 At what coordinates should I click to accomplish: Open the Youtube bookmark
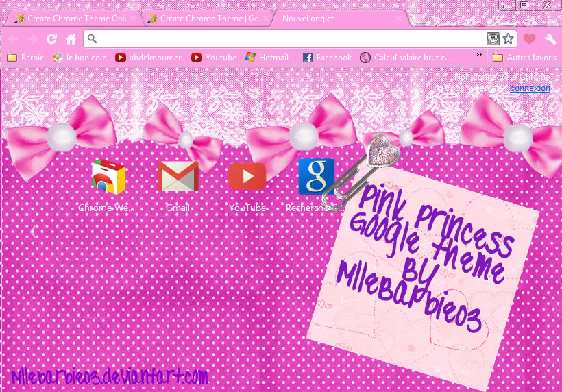point(214,58)
